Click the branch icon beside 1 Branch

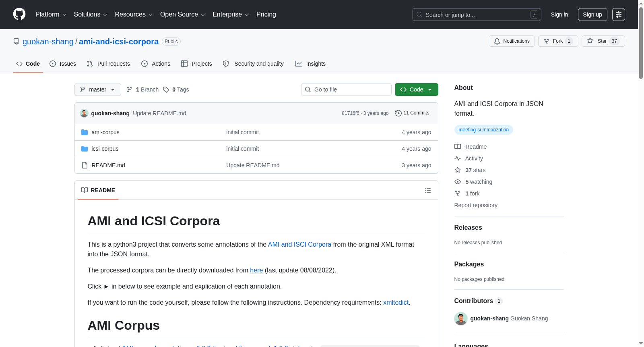(x=130, y=89)
